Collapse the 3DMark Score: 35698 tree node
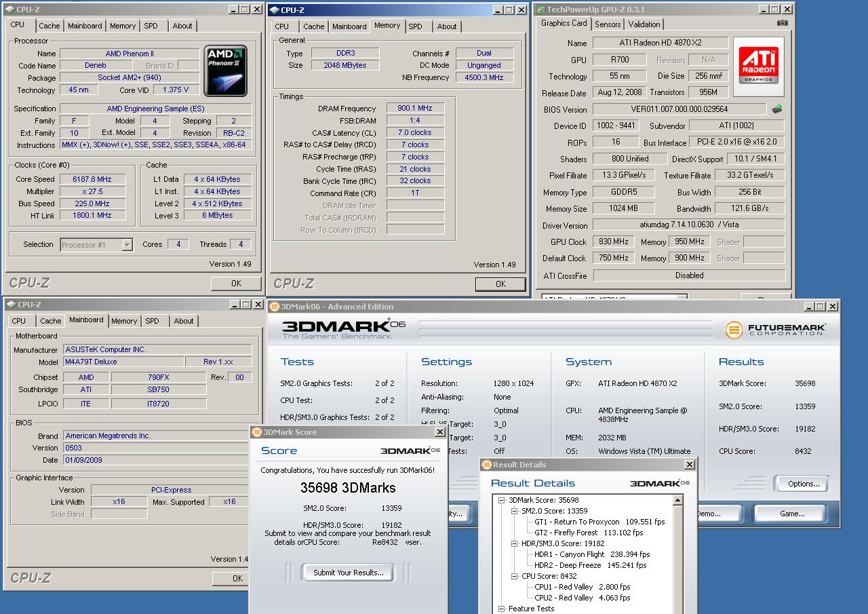This screenshot has height=614, width=868. tap(502, 500)
